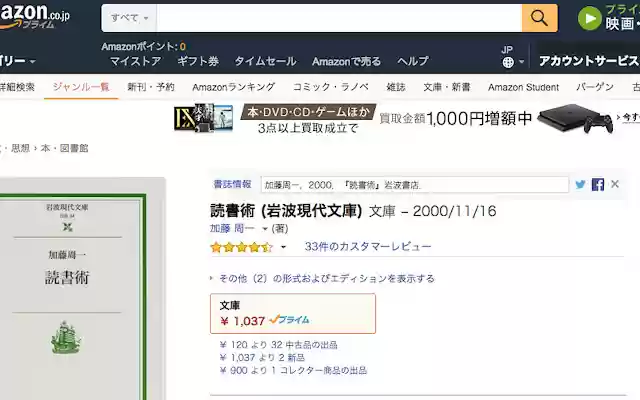This screenshot has width=640, height=400.
Task: Open ヘルプ link
Action: point(413,61)
